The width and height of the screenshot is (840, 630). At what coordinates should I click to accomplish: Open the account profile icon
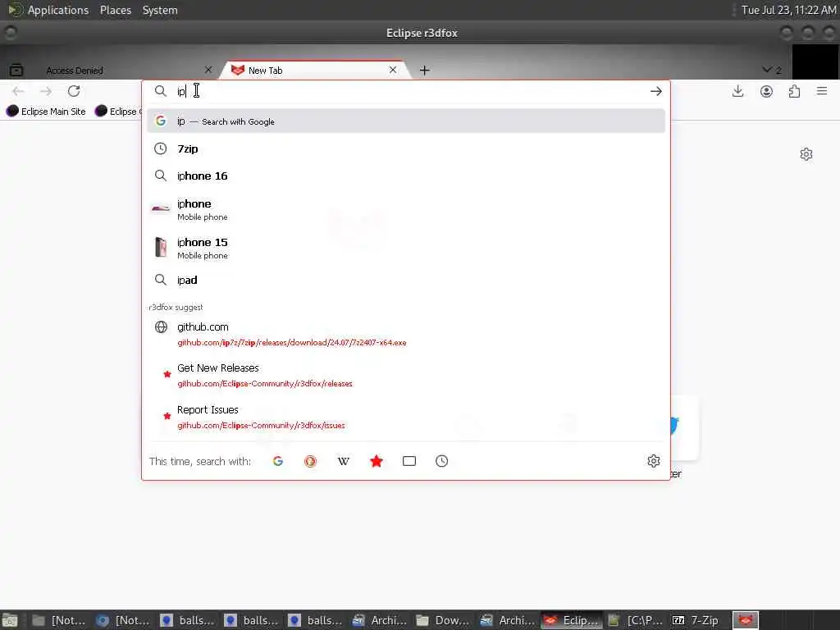767,91
